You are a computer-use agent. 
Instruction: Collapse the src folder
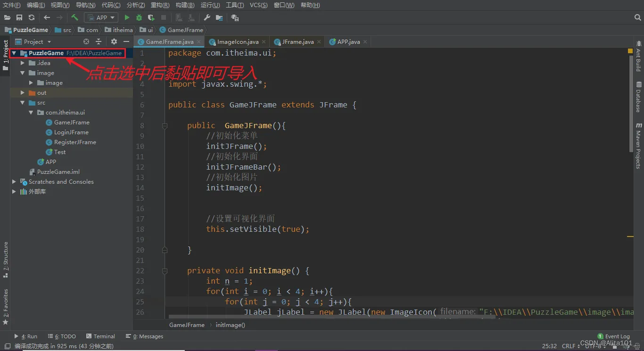[x=23, y=103]
